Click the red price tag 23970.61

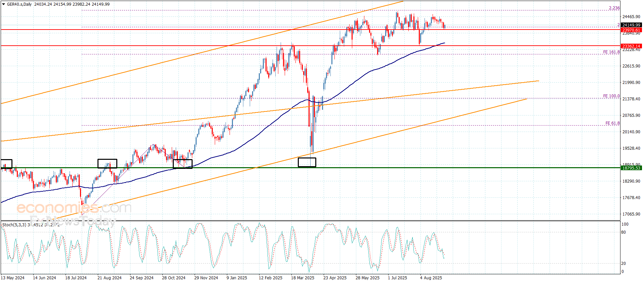(631, 30)
